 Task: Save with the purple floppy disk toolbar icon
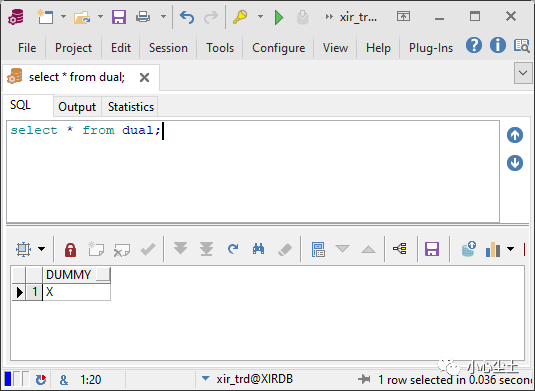coord(119,17)
